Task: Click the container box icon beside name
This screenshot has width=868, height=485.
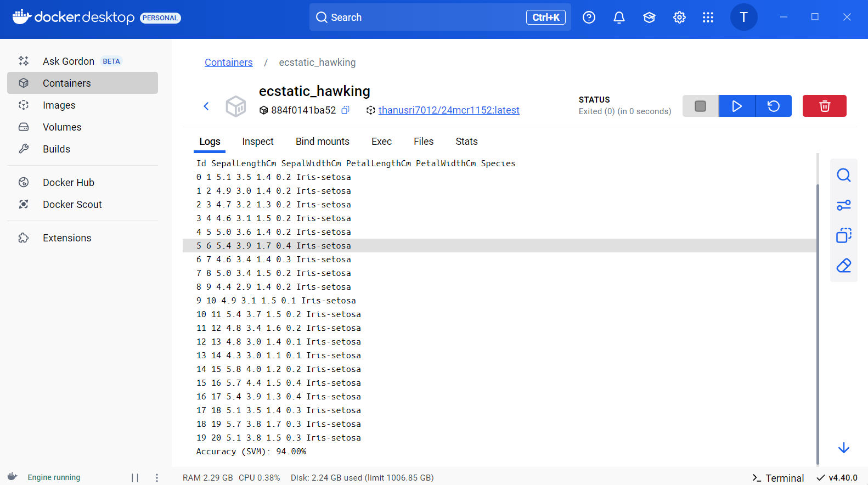Action: 236,106
